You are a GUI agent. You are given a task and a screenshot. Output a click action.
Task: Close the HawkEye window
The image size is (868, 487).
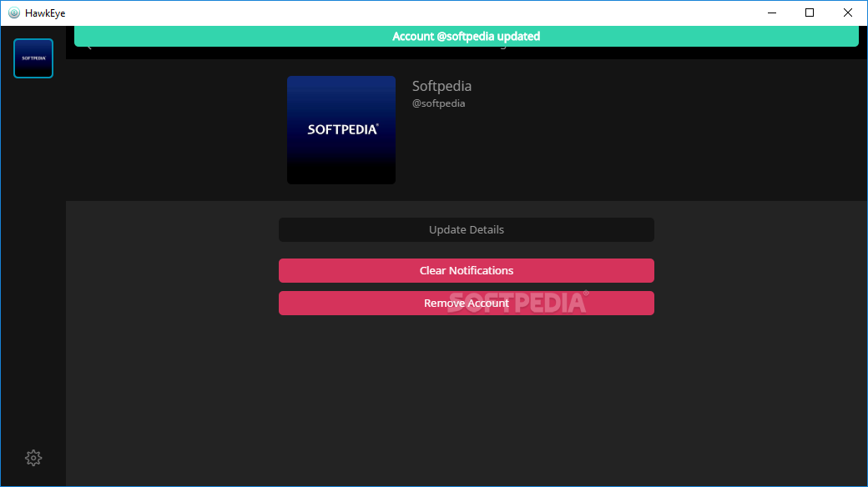pos(847,13)
